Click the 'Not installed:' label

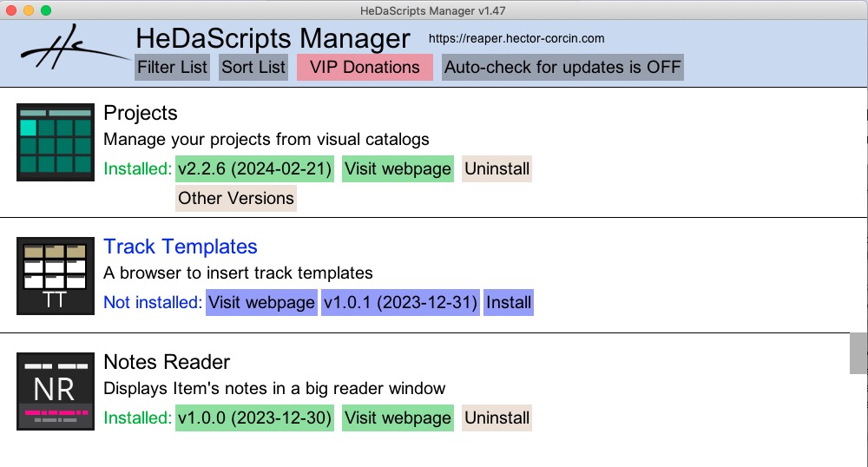coord(153,303)
